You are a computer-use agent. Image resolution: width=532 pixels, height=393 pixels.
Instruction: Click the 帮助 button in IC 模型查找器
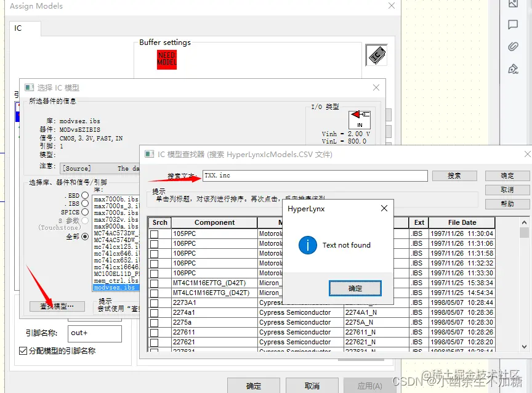(x=508, y=204)
